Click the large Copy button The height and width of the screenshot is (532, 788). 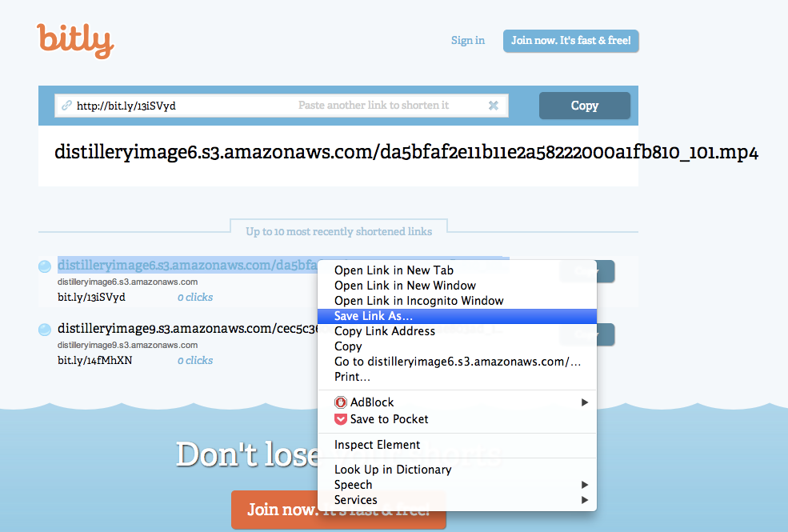(585, 106)
